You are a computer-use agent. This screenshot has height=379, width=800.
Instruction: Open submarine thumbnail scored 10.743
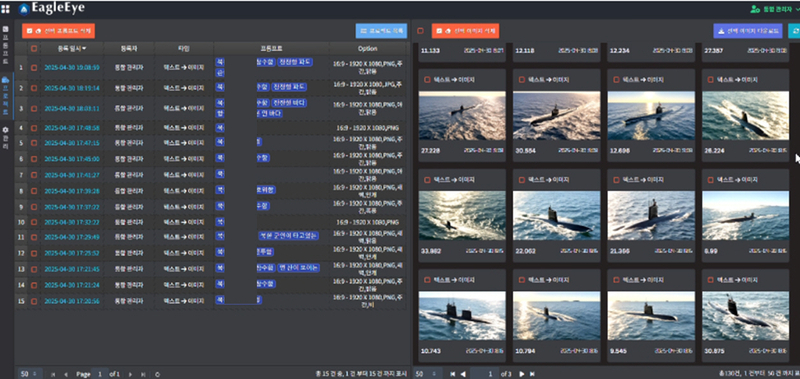click(462, 316)
